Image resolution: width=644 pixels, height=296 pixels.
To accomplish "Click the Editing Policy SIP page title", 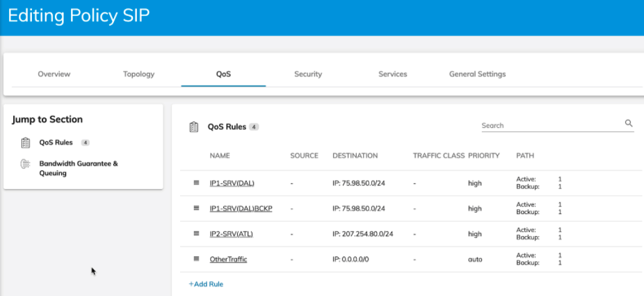I will click(79, 15).
